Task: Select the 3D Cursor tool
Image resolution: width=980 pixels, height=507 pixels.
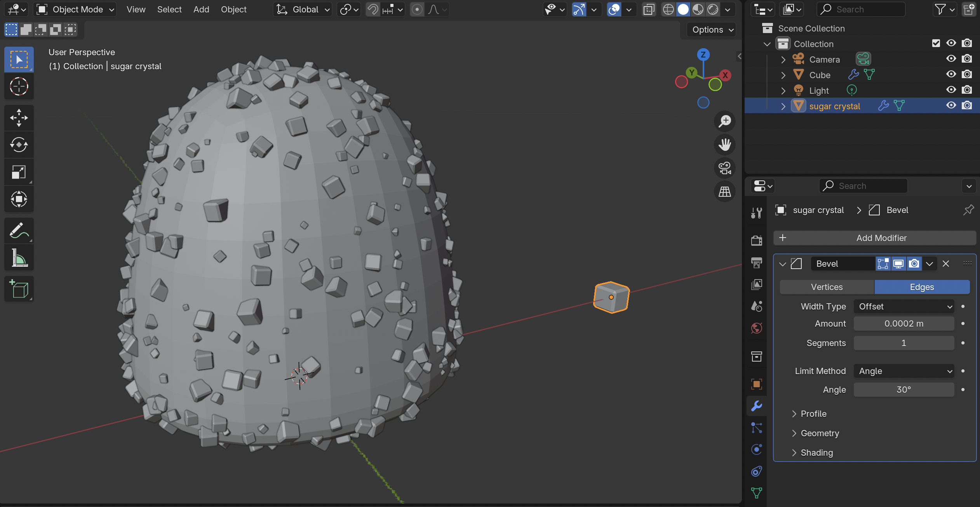Action: pos(19,86)
